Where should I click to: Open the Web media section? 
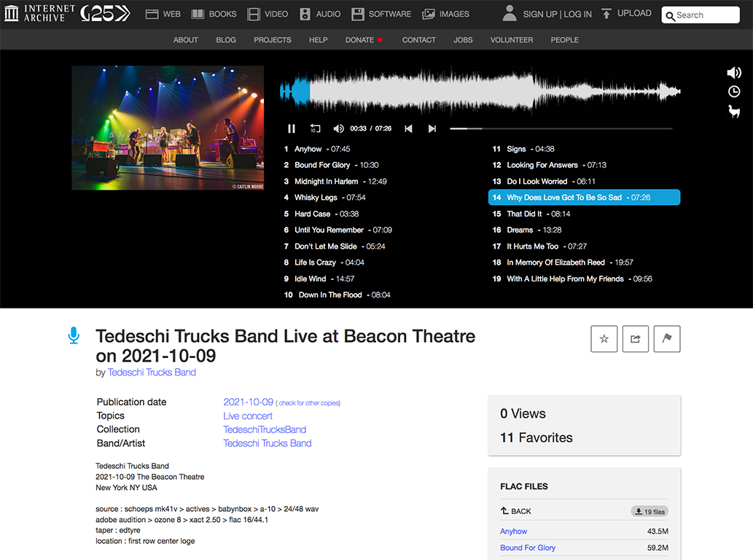(x=163, y=14)
